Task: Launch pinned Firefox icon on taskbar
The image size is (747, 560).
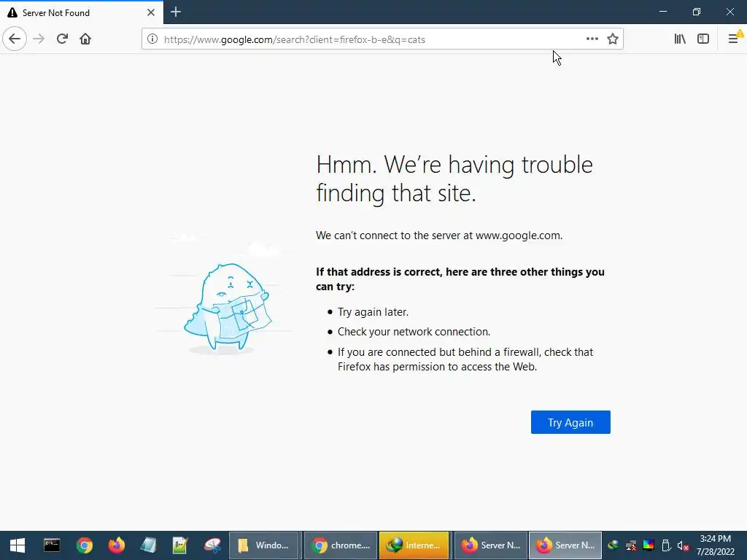Action: pos(116,545)
